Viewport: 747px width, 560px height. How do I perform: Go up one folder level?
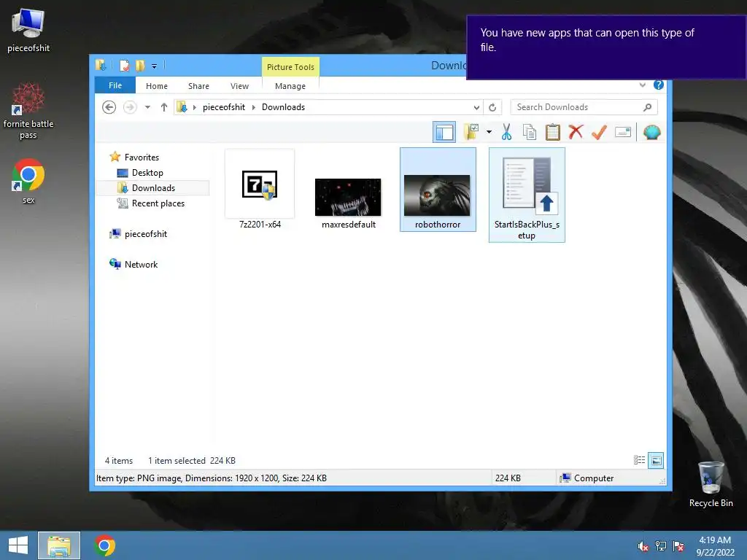[x=164, y=107]
